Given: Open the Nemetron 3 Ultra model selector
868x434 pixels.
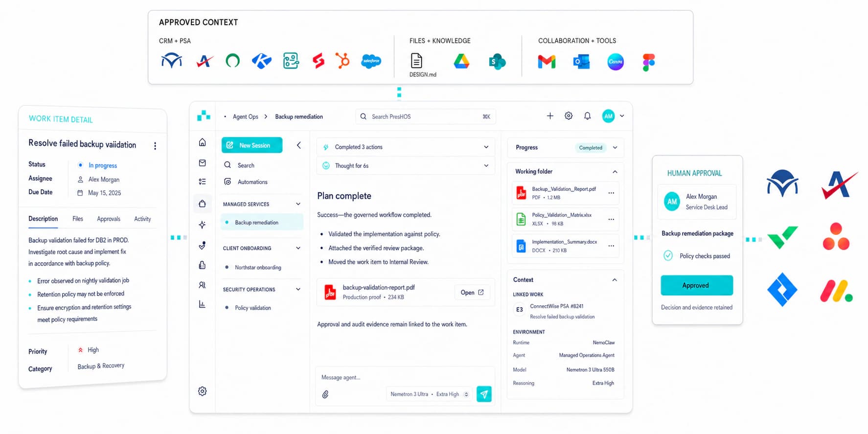Looking at the screenshot, I should 429,394.
